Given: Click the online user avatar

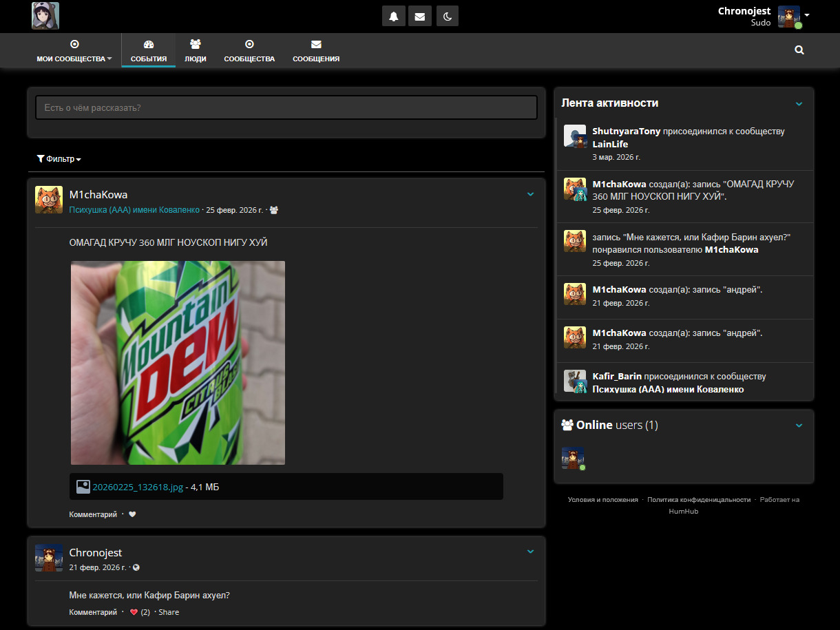Looking at the screenshot, I should point(573,459).
